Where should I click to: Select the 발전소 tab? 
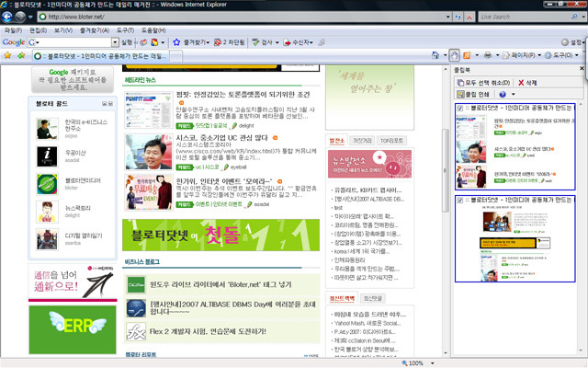(x=337, y=141)
